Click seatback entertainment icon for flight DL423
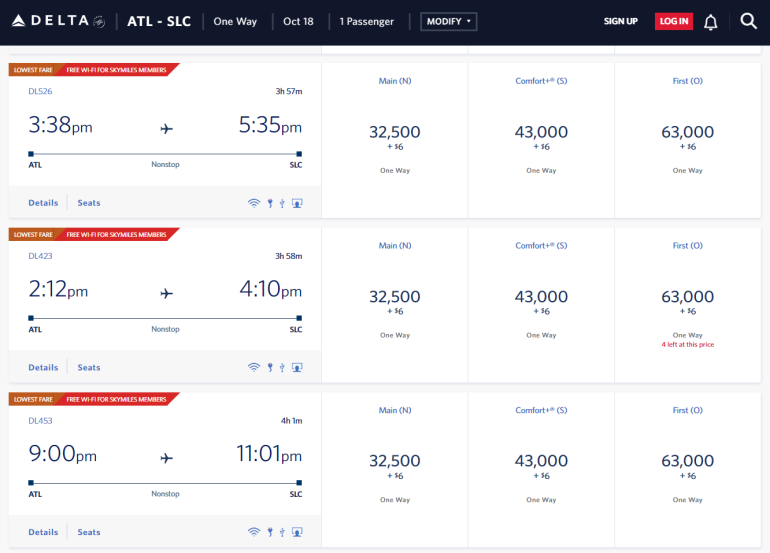The width and height of the screenshot is (770, 553). [297, 368]
